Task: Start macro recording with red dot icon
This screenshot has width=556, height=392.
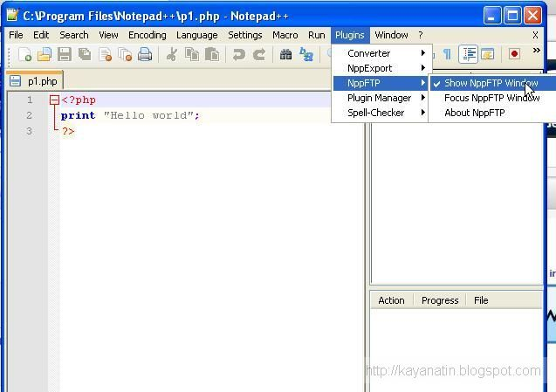Action: pyautogui.click(x=514, y=54)
